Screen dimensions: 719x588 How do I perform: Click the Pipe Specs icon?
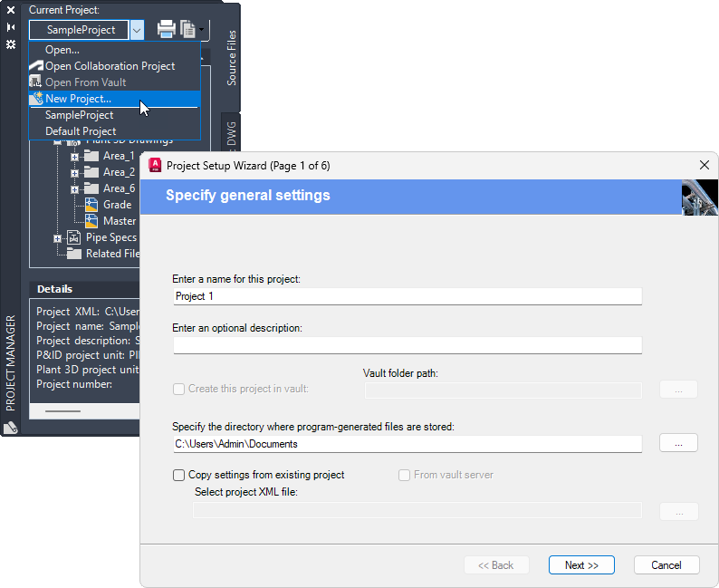coord(74,237)
